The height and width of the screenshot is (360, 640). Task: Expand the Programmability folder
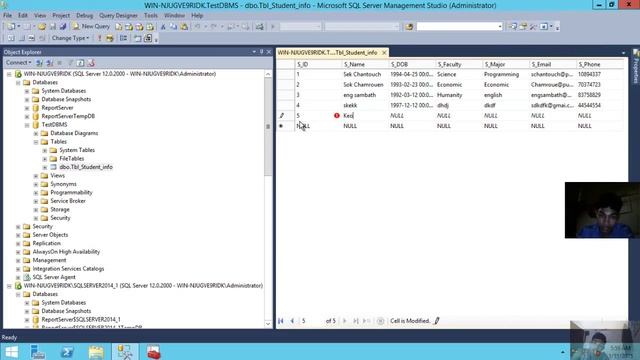pos(36,193)
